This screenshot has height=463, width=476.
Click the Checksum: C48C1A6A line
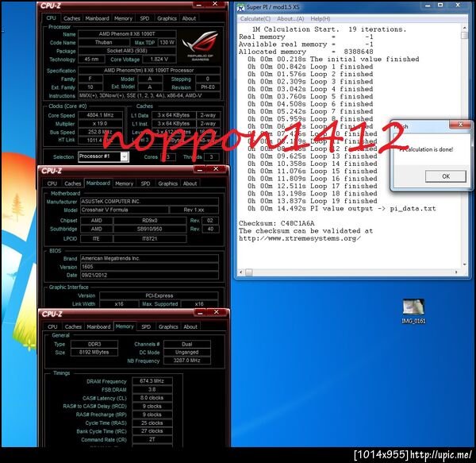(x=277, y=223)
